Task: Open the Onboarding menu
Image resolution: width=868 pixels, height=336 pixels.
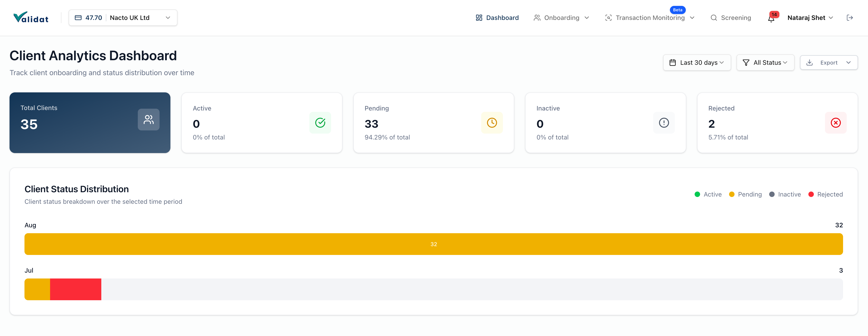Action: point(561,18)
